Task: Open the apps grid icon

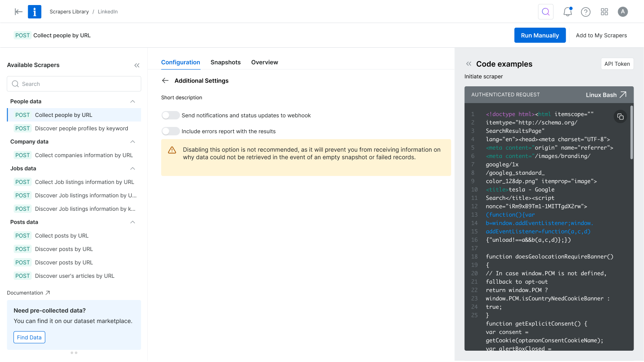Action: coord(604,12)
